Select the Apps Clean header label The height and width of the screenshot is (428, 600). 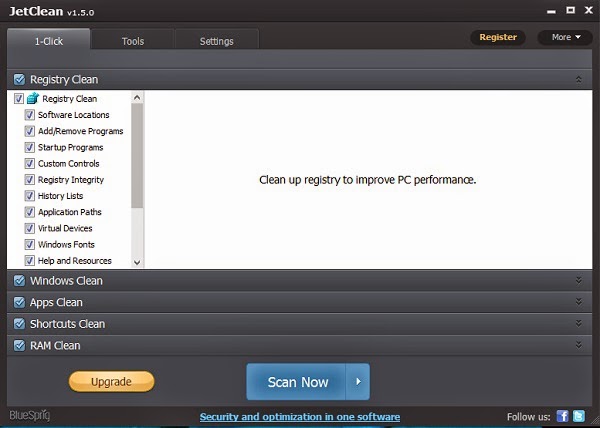[56, 303]
